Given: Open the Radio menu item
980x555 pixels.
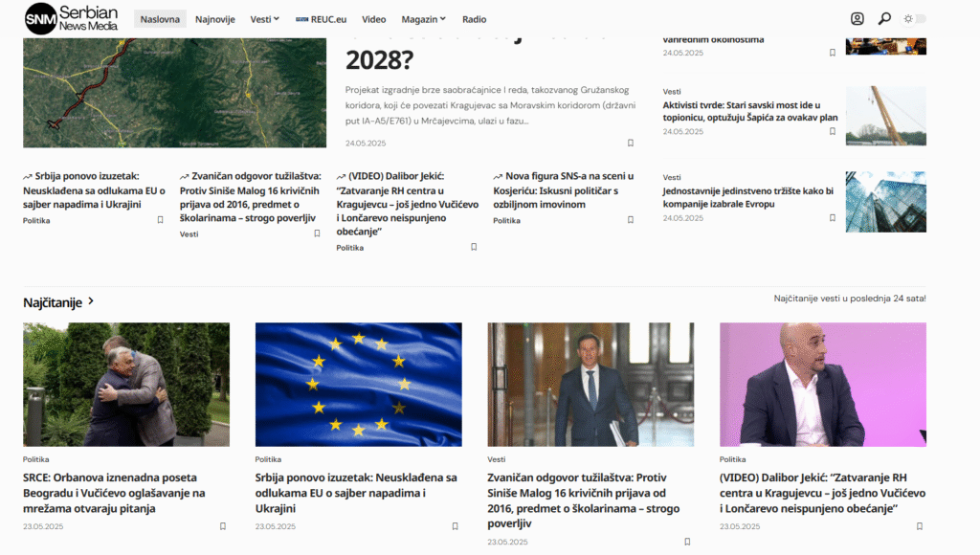Looking at the screenshot, I should coord(475,19).
